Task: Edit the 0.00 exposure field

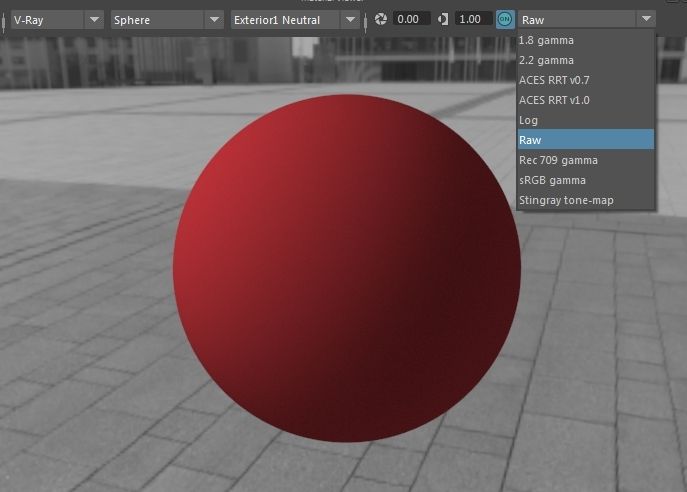Action: (x=411, y=19)
